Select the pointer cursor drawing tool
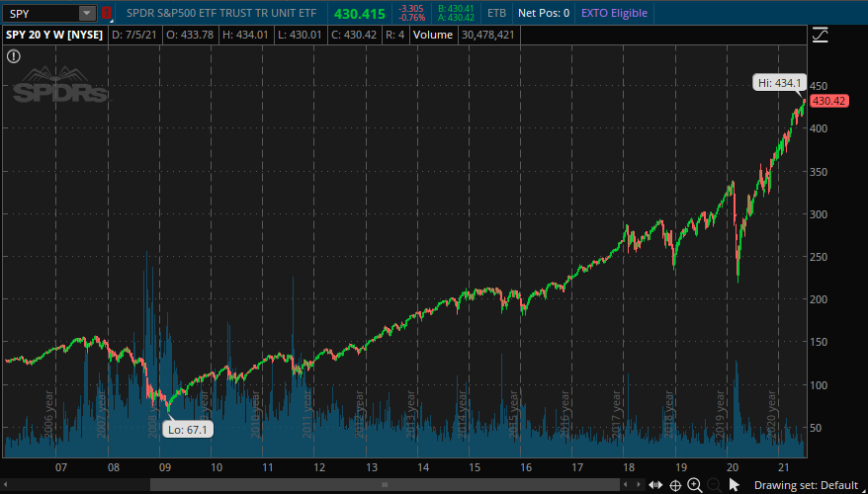Screen dimensions: 868x494 coord(734,486)
